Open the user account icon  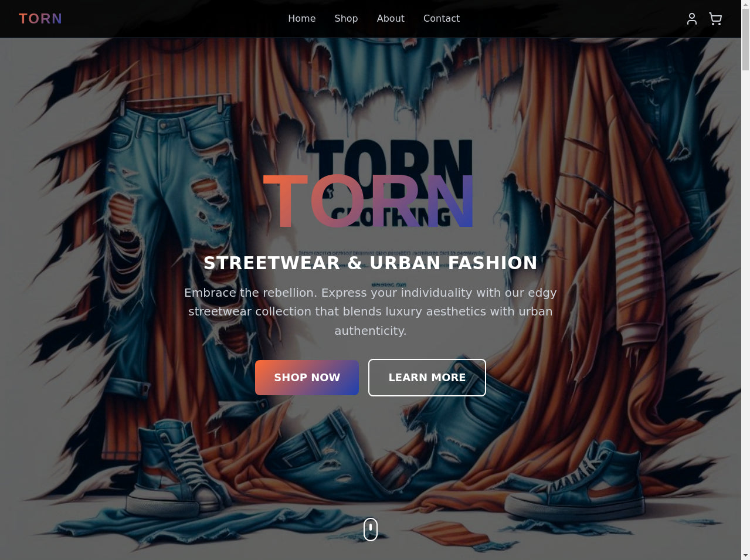(692, 19)
